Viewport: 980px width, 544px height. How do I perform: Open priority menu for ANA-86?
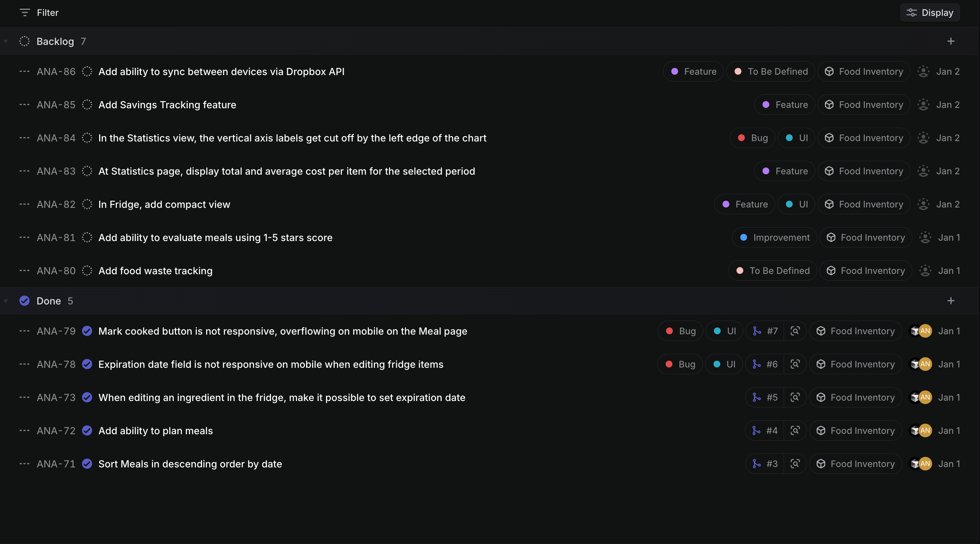click(24, 72)
